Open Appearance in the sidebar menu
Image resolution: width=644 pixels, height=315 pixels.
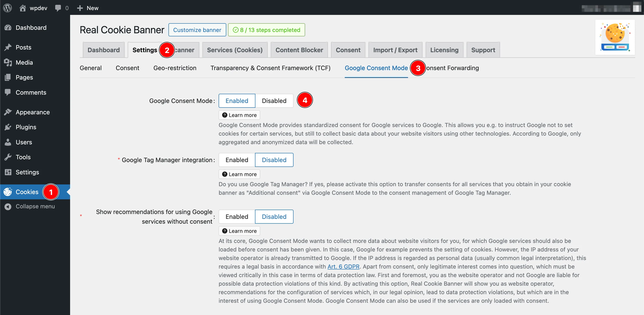pyautogui.click(x=32, y=112)
